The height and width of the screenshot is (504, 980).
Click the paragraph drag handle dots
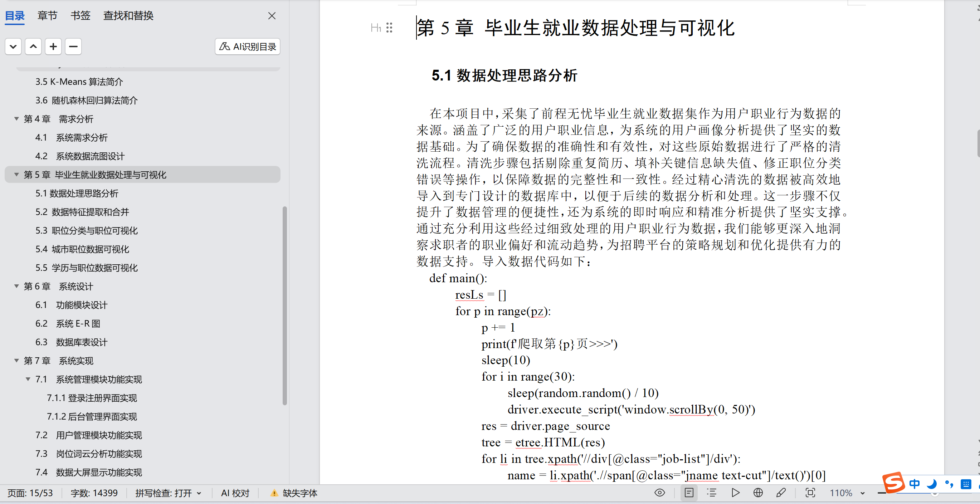[389, 28]
